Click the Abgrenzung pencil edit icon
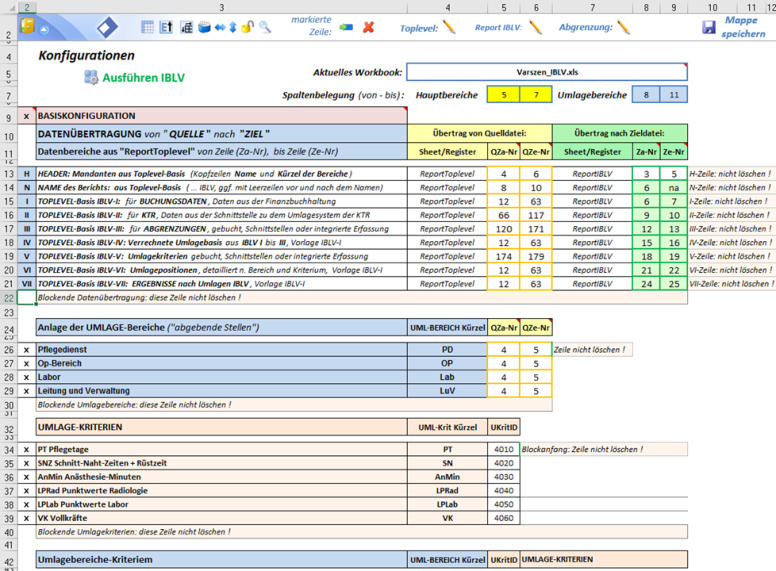Screen dimensions: 776x571 624,27
